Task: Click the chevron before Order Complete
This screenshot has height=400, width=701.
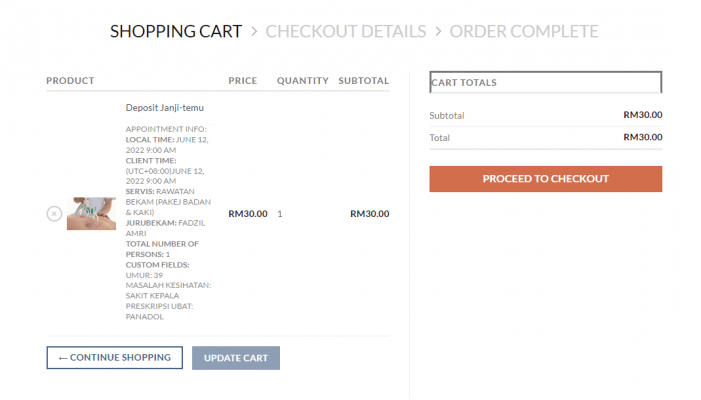Action: [x=438, y=31]
